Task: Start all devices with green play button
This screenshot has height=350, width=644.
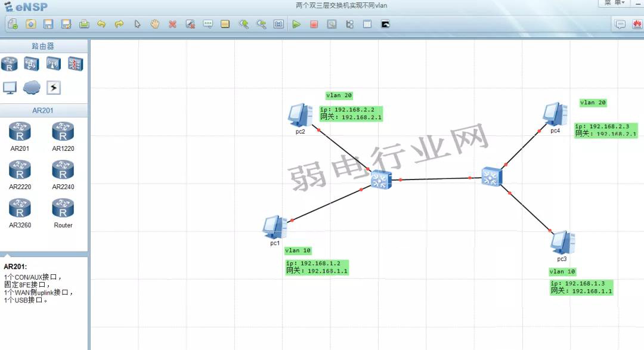Action: [296, 24]
